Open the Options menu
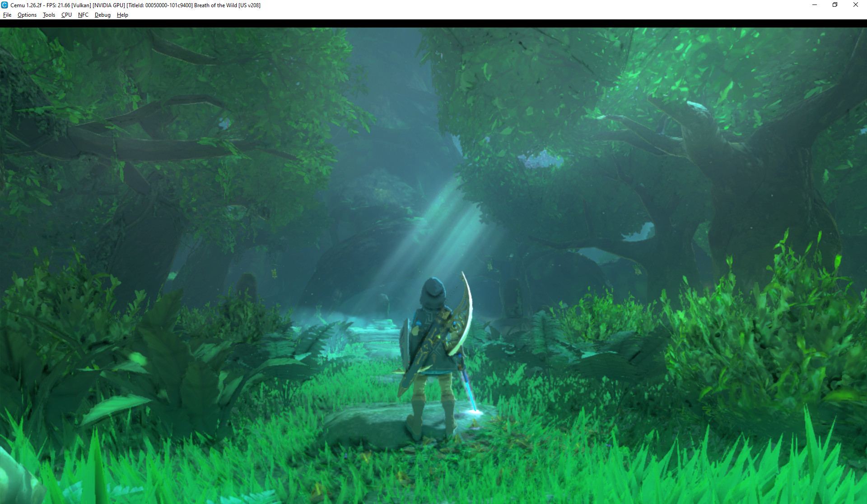The image size is (867, 504). pos(27,15)
